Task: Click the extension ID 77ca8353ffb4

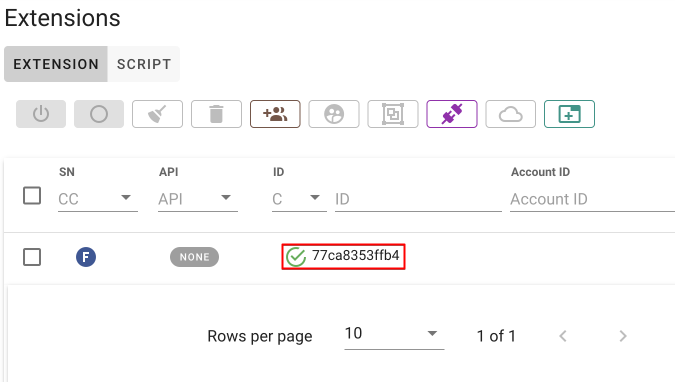Action: point(356,255)
